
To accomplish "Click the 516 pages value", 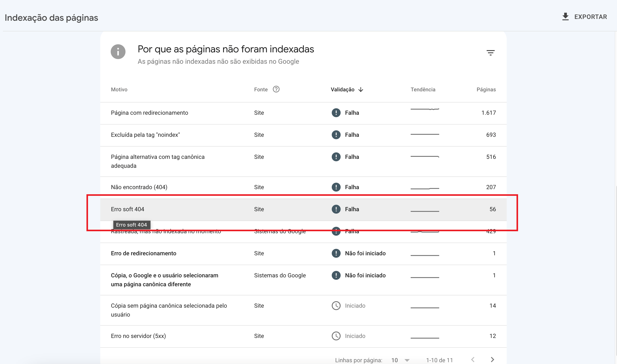I will [x=491, y=157].
